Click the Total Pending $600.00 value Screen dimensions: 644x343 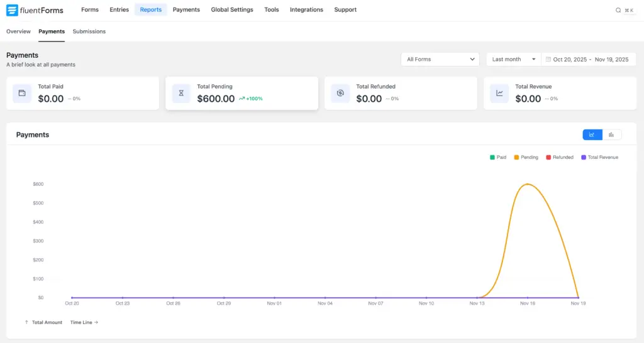[x=216, y=99]
